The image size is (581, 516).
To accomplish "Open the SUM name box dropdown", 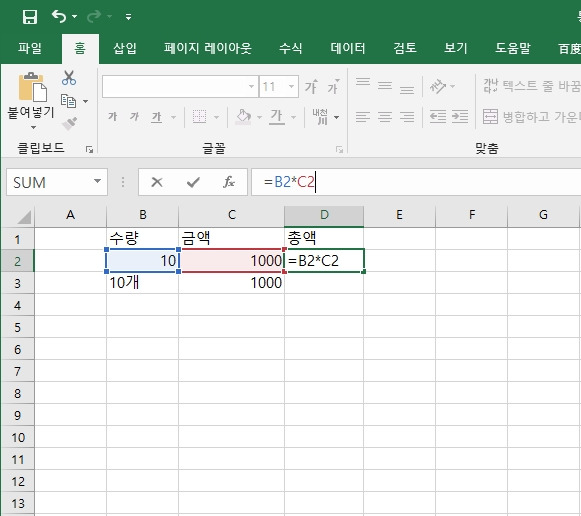I will [x=97, y=182].
